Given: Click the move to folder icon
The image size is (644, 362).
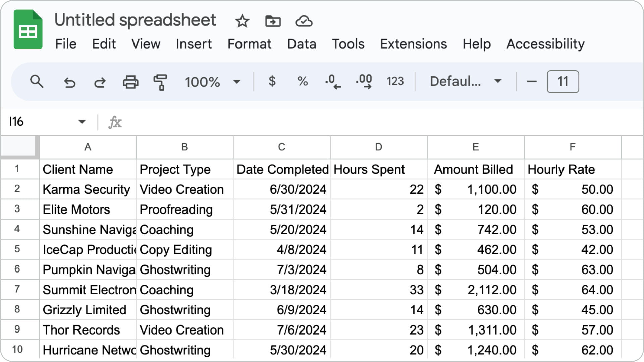Looking at the screenshot, I should (273, 21).
